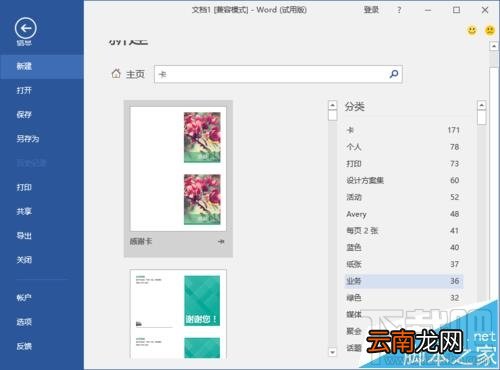This screenshot has width=500, height=370.
Task: Select the green 谢谢您 template thumbnail
Action: pos(178,314)
